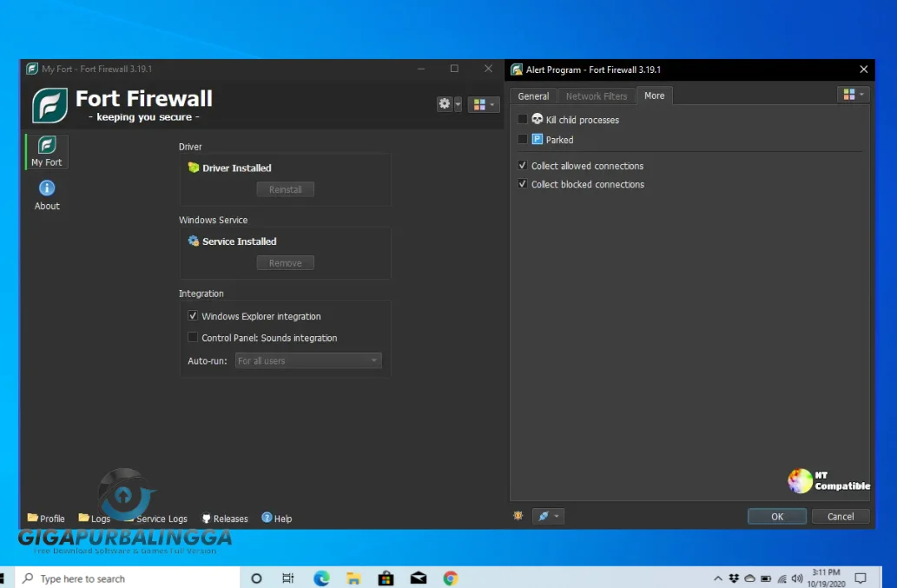Open Microsoft Store from the taskbar
The height and width of the screenshot is (588, 897).
click(x=386, y=578)
